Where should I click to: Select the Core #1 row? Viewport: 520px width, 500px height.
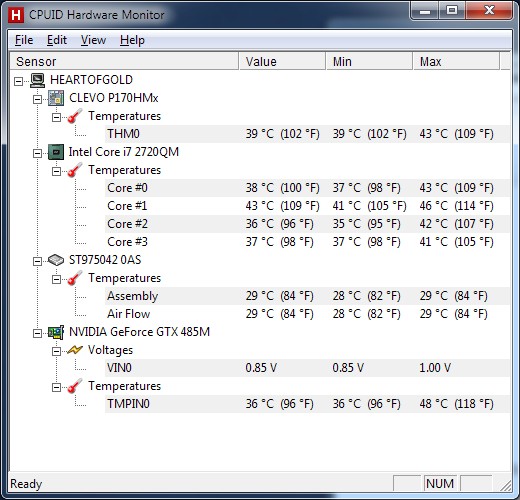[x=307, y=206]
